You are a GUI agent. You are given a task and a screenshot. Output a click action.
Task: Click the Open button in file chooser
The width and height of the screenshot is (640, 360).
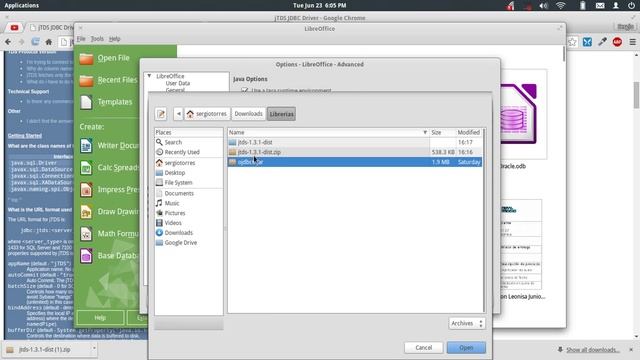point(466,348)
